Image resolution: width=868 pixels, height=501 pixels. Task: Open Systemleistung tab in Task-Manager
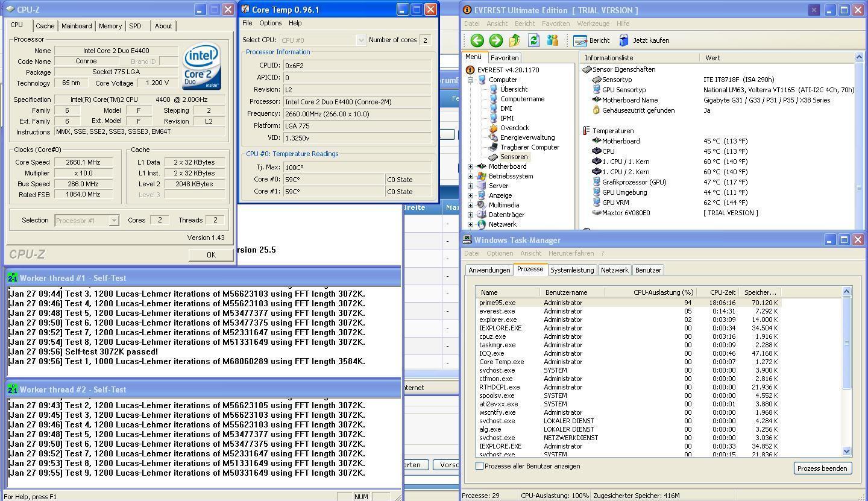572,270
